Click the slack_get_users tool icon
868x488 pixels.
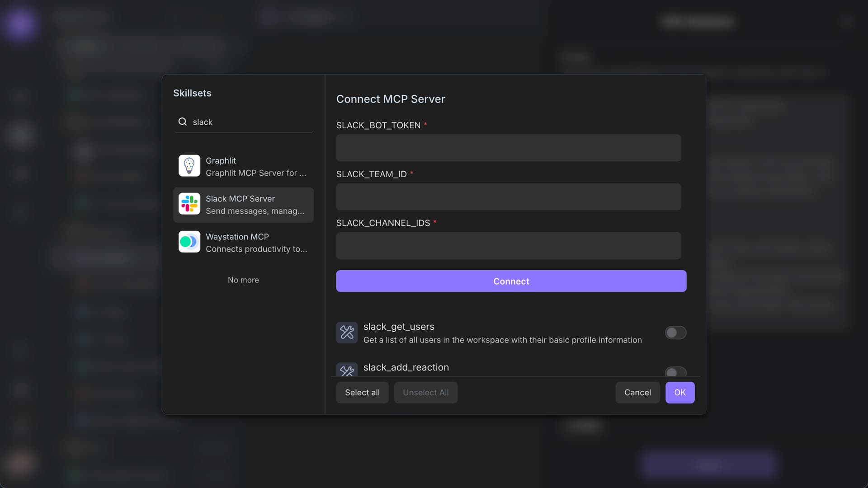pos(347,333)
